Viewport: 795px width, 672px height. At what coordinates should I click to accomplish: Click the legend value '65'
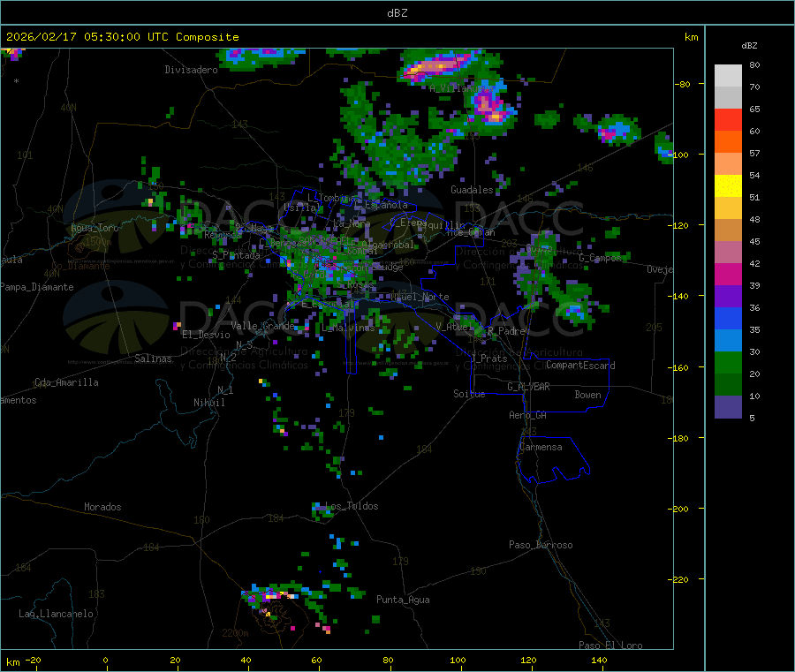pyautogui.click(x=754, y=109)
